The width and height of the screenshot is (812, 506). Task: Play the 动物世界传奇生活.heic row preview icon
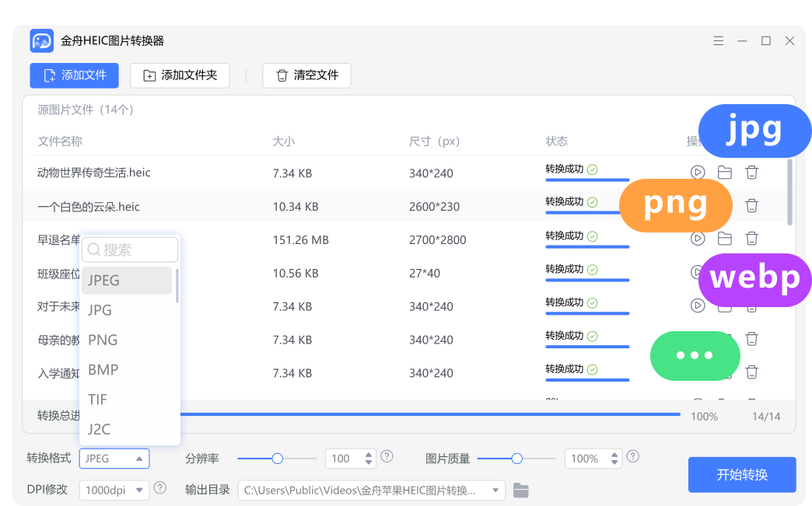click(x=698, y=173)
